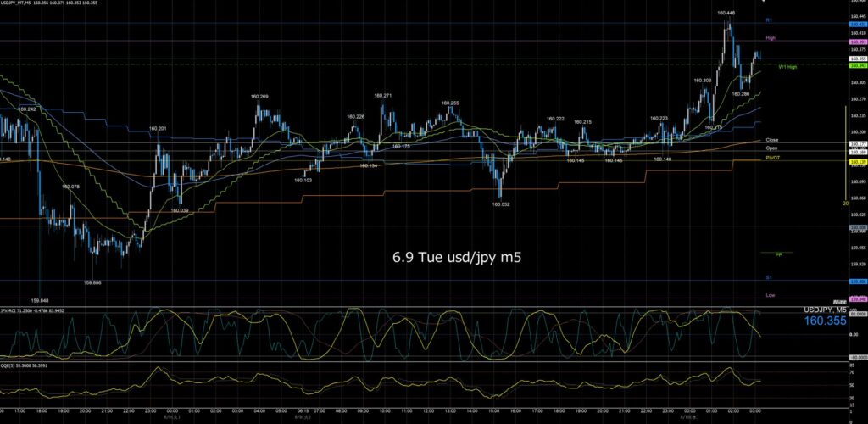Select the yellow PIVOT price tag 160.139

[858, 161]
